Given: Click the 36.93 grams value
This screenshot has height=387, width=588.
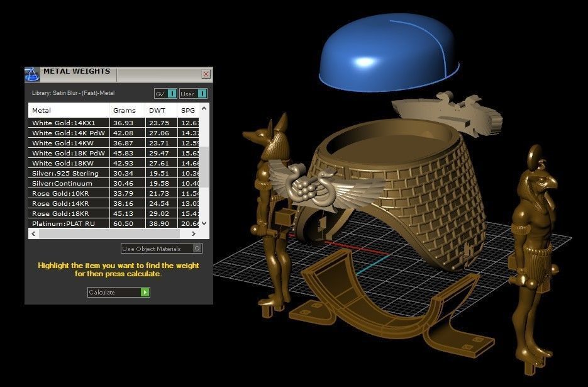Looking at the screenshot, I should click(x=123, y=123).
